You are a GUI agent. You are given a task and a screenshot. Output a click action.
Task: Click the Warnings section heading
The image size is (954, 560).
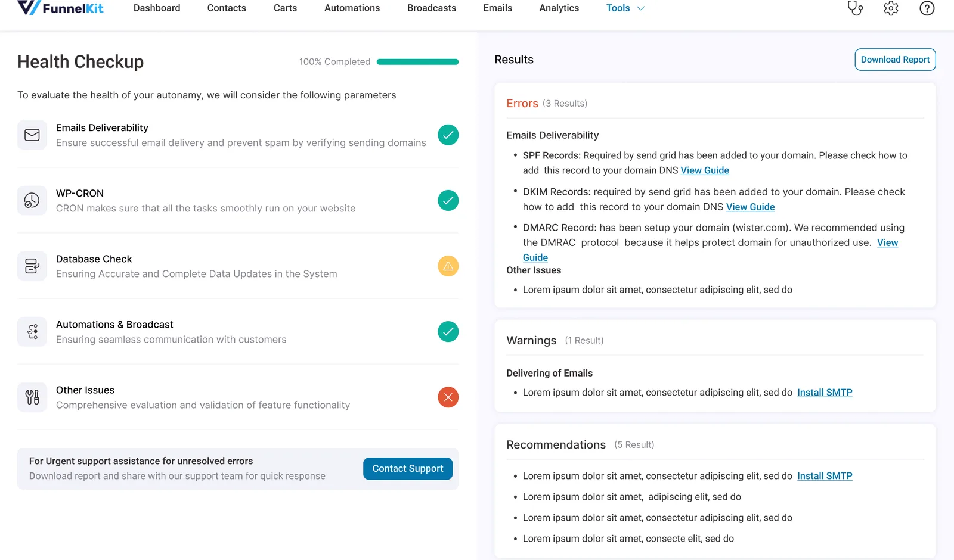[x=531, y=340]
